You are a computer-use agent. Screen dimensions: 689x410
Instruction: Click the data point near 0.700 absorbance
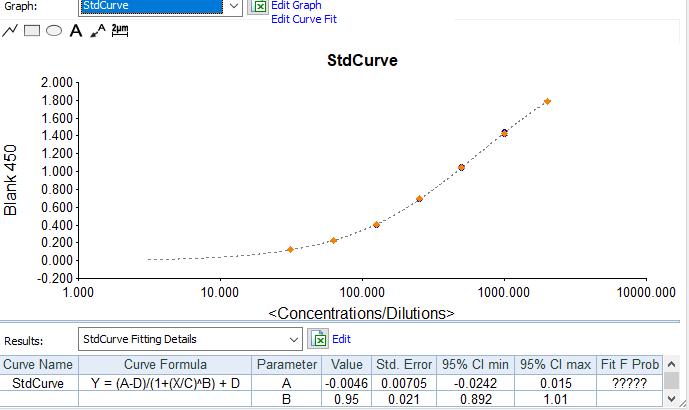coord(419,199)
